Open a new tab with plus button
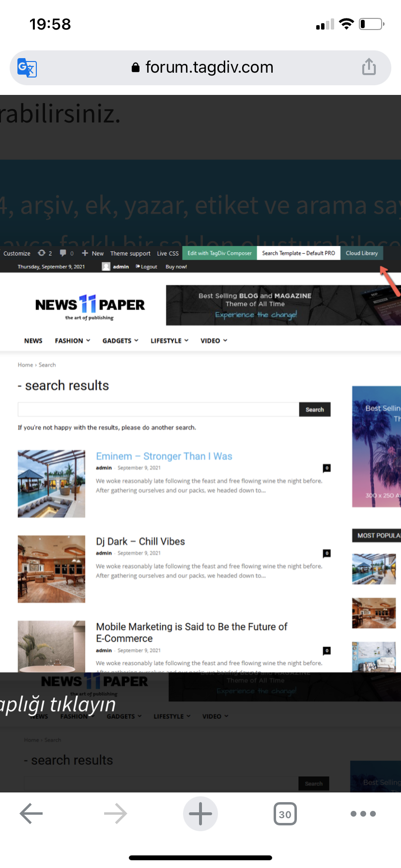 [200, 814]
